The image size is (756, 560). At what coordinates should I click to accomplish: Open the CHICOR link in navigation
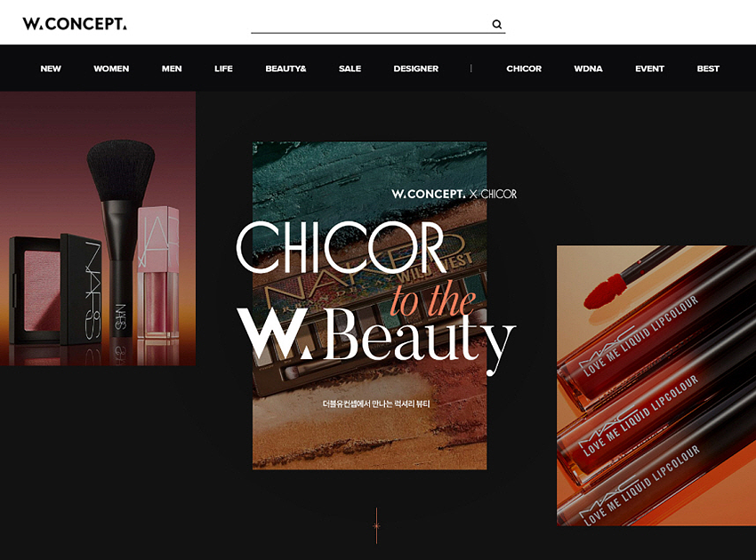(524, 68)
